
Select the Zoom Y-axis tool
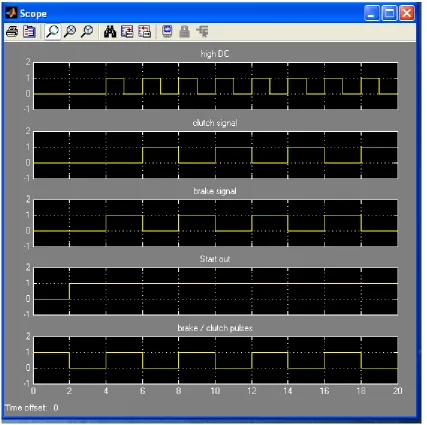pos(87,32)
